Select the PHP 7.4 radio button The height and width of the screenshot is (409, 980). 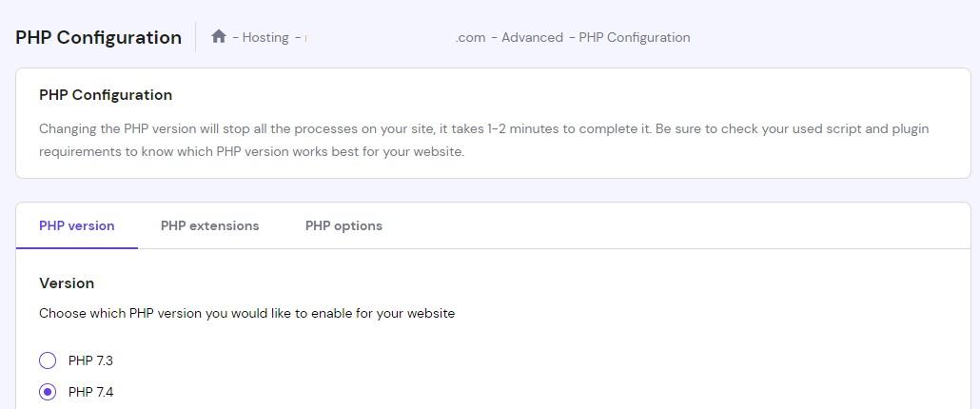[48, 392]
